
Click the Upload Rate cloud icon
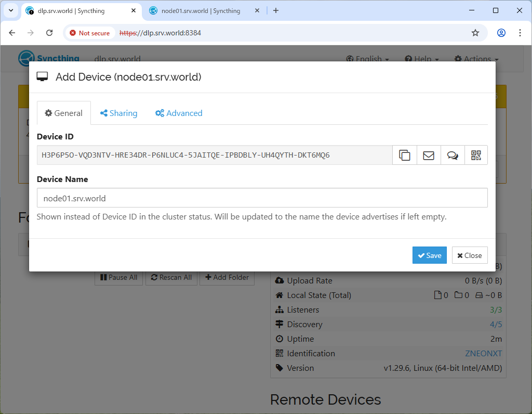point(279,281)
